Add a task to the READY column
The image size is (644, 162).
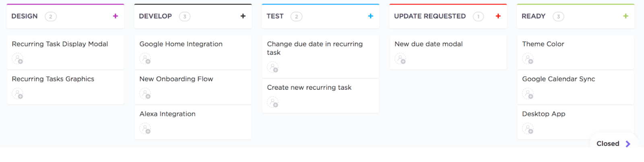(x=626, y=16)
